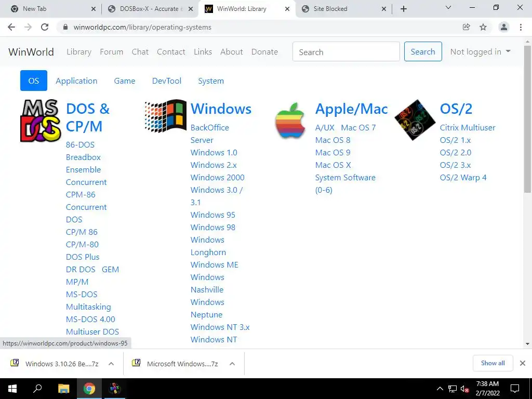Open Citrix Multiuser link

tap(468, 128)
